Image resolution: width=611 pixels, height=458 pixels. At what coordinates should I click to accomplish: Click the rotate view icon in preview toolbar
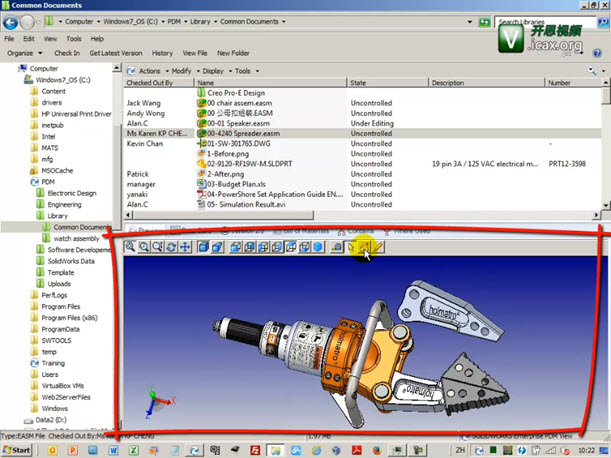(171, 246)
